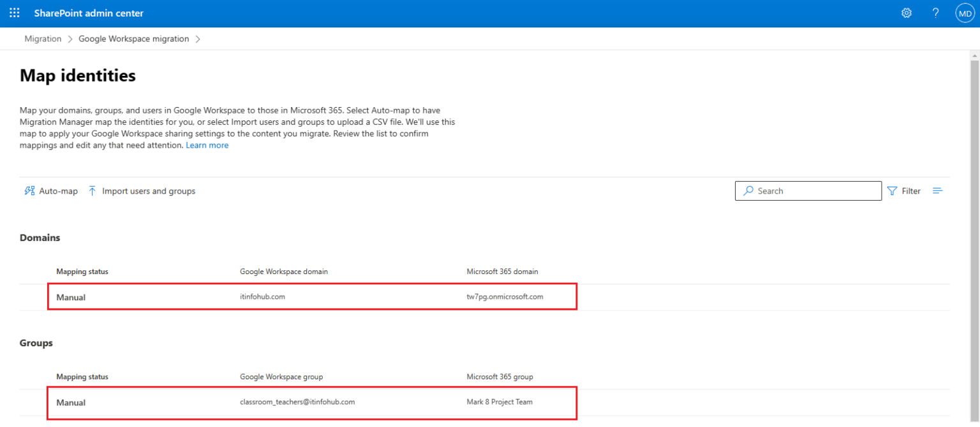This screenshot has width=980, height=427.
Task: Click the search magnifier icon
Action: coord(748,191)
